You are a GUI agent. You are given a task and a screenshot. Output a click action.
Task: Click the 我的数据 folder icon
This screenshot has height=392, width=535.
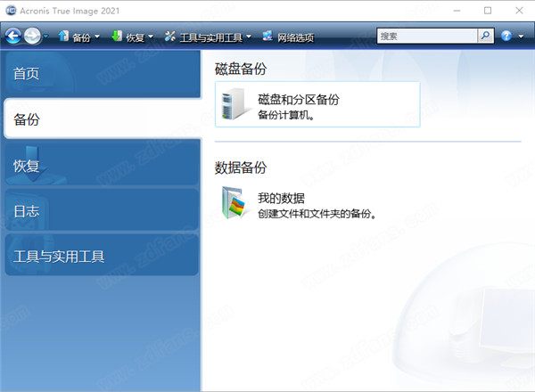pyautogui.click(x=234, y=203)
